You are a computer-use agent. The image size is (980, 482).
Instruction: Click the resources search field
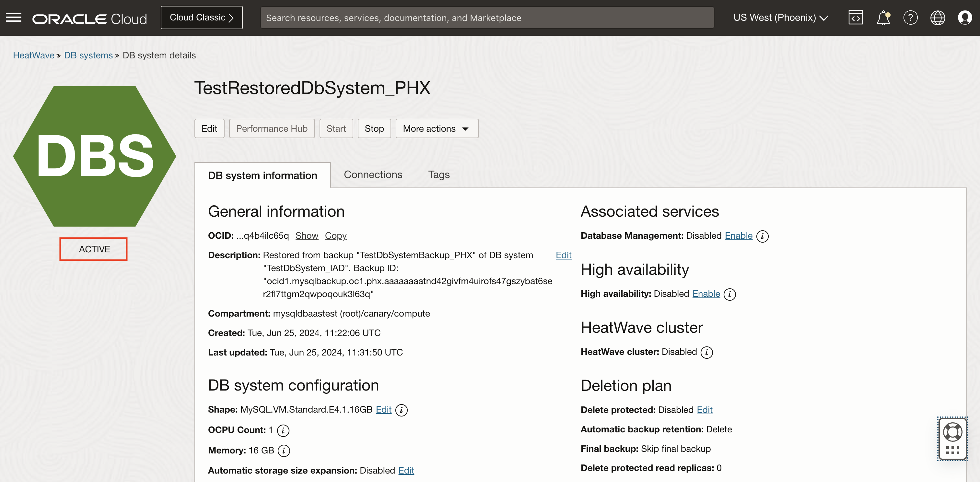pyautogui.click(x=487, y=18)
